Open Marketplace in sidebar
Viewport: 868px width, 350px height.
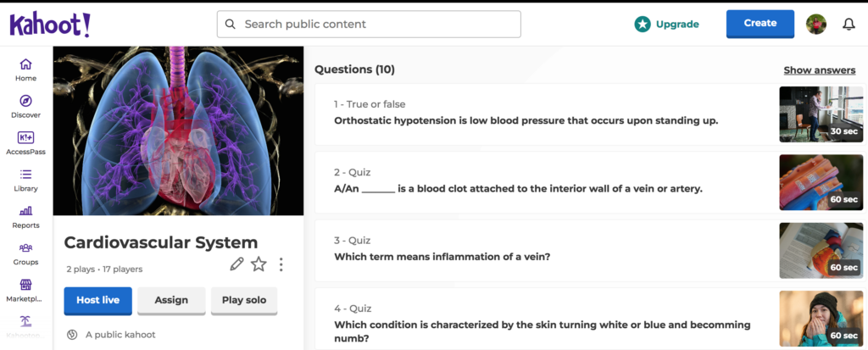(x=25, y=291)
